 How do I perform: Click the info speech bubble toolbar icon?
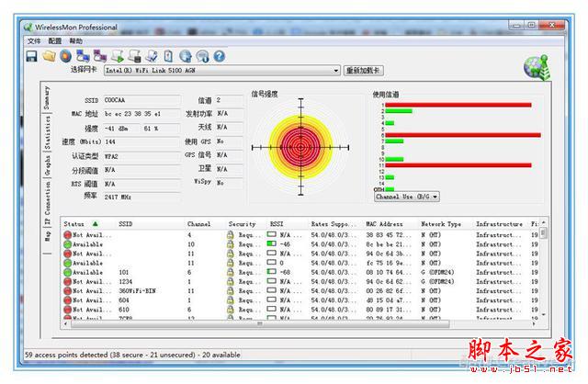point(202,56)
